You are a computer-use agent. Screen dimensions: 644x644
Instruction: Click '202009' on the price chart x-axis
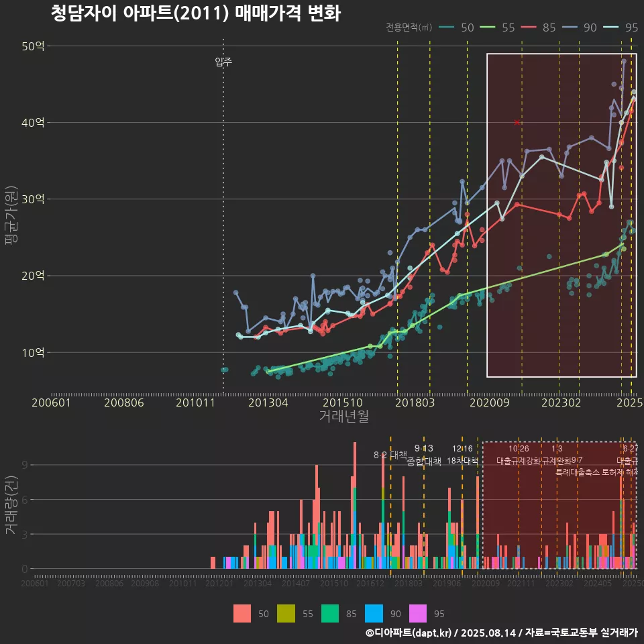coord(490,402)
